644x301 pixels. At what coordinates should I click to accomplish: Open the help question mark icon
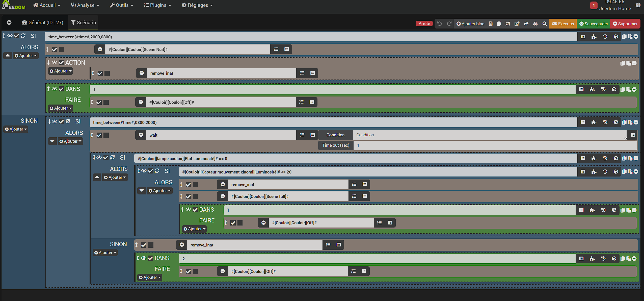[638, 5]
